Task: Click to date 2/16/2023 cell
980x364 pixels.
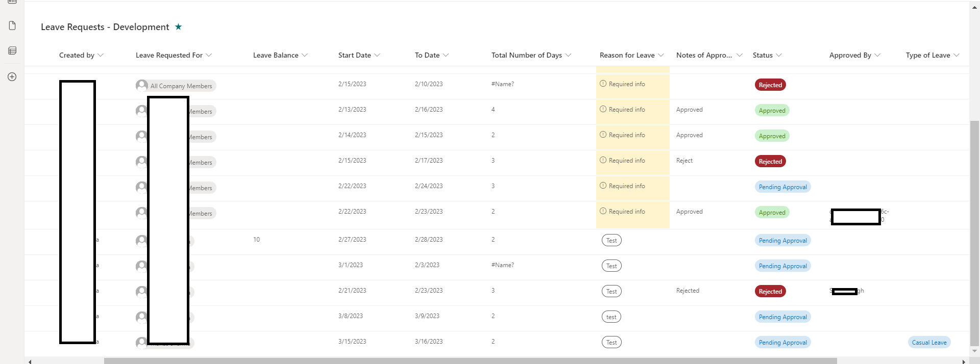Action: (x=429, y=110)
